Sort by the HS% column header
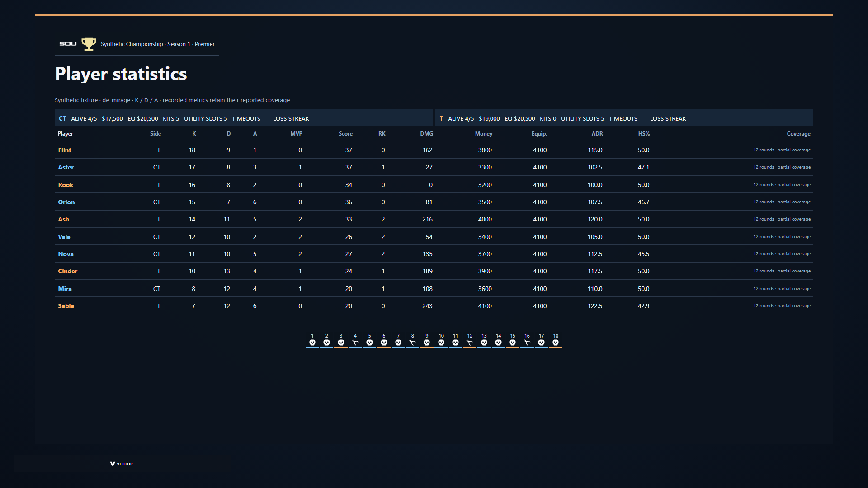 (644, 134)
